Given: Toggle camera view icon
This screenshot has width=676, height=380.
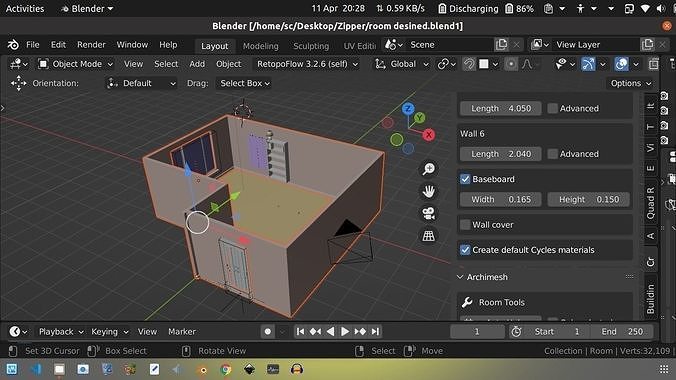Looking at the screenshot, I should pyautogui.click(x=429, y=214).
